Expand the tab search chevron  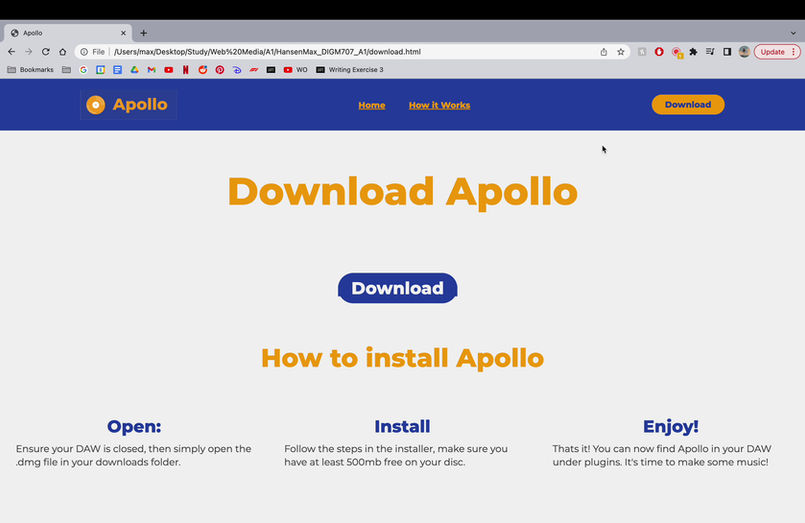coord(793,33)
